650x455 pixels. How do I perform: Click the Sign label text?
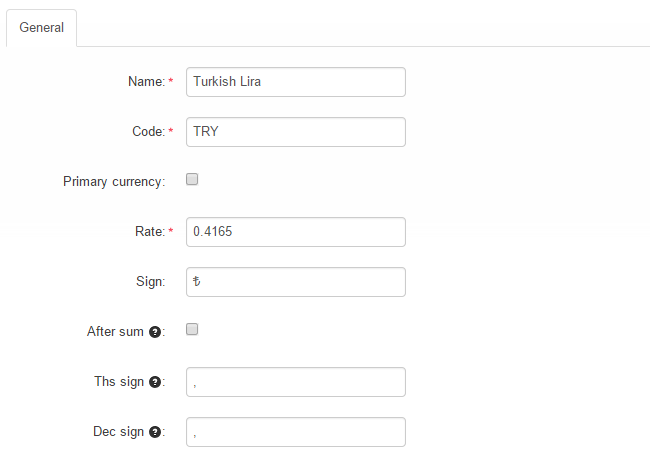click(x=150, y=282)
